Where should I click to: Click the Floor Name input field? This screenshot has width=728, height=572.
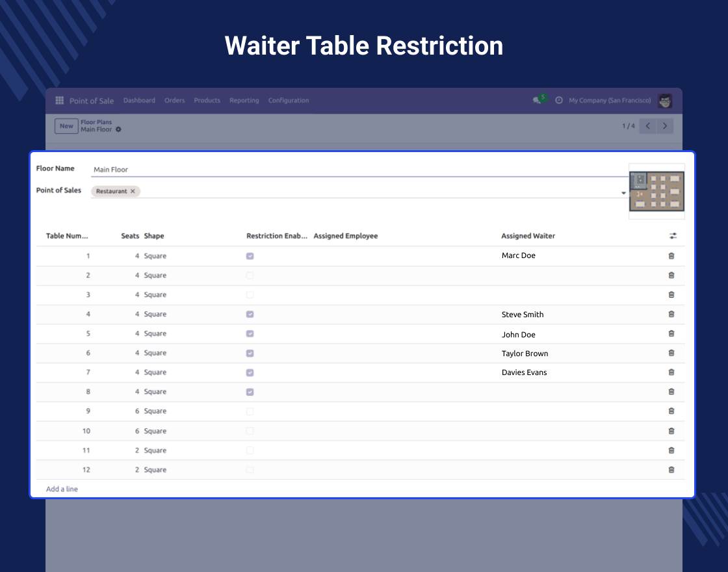360,170
